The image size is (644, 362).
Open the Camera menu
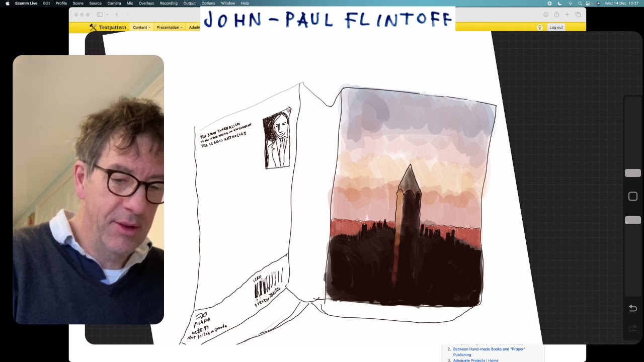click(114, 3)
